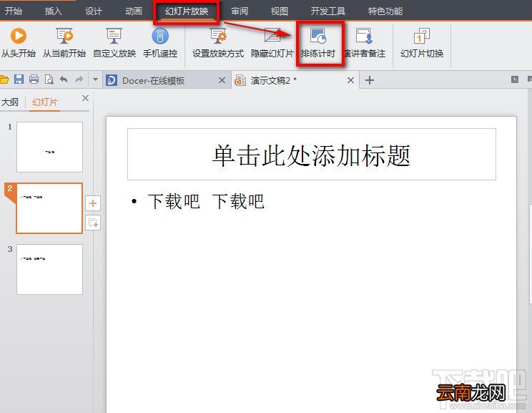Viewport: 532px width, 413px height.
Task: Click new slide from template button
Action: (93, 223)
